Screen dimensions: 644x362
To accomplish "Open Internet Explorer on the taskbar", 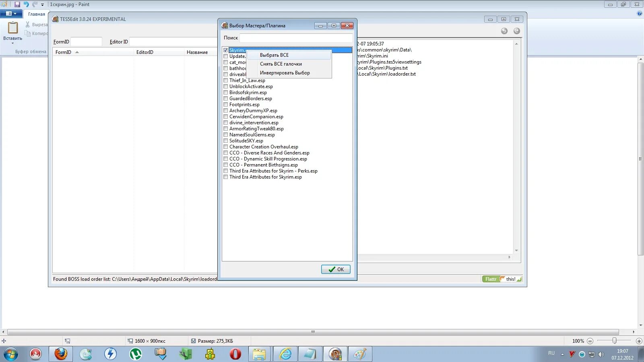I will (285, 354).
